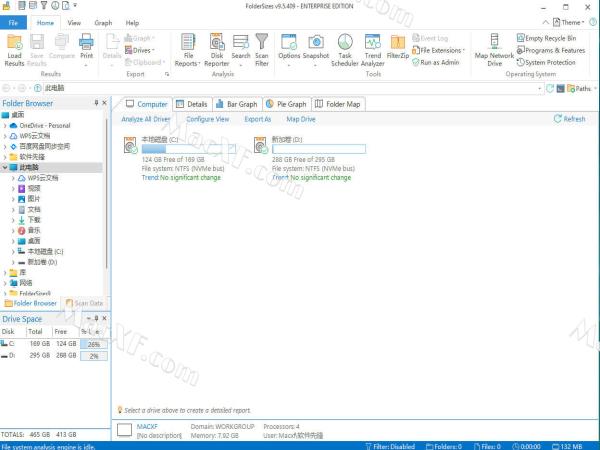Click the Paths button near the address bar

pos(581,88)
